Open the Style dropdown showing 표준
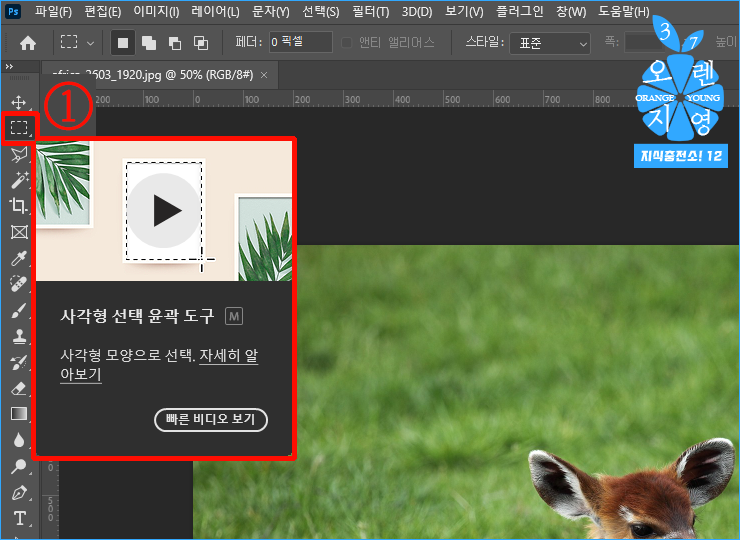The width and height of the screenshot is (740, 540). [550, 43]
